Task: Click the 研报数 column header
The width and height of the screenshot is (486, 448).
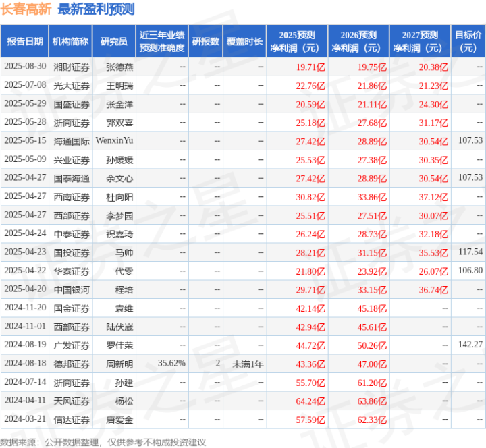Action: pos(205,41)
